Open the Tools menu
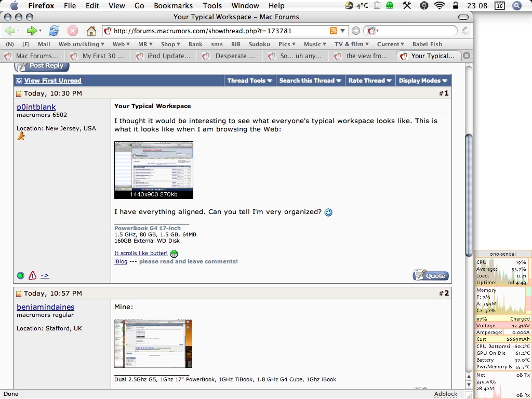 [212, 5]
